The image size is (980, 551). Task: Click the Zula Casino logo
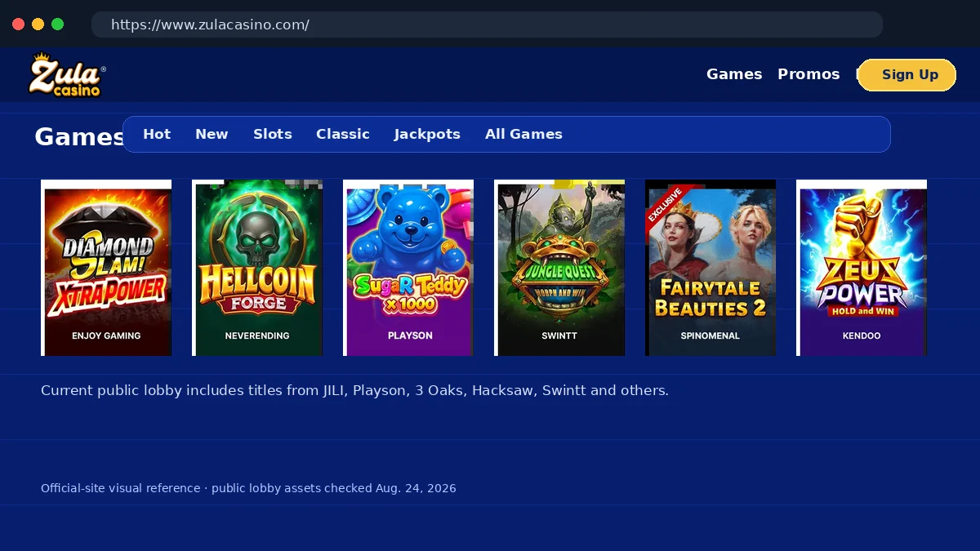coord(68,74)
